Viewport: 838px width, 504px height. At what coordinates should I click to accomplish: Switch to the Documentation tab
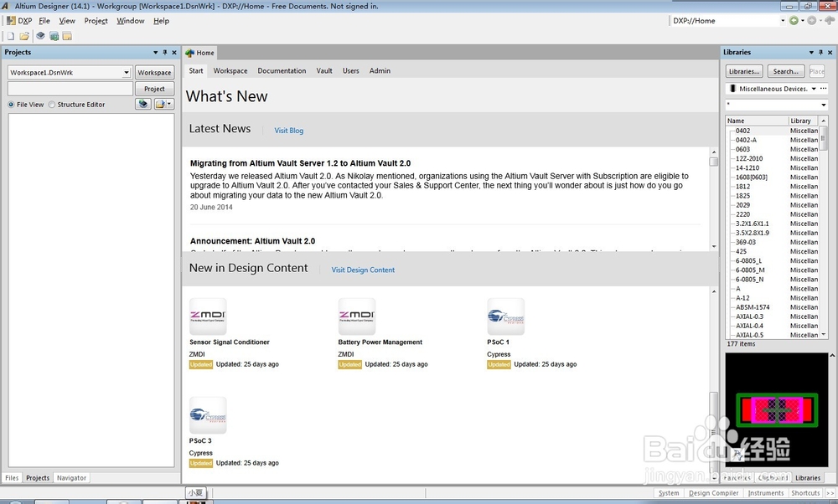[x=282, y=70]
